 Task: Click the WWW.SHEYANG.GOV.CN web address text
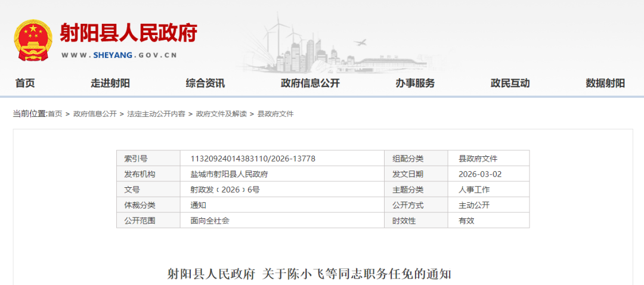119,55
